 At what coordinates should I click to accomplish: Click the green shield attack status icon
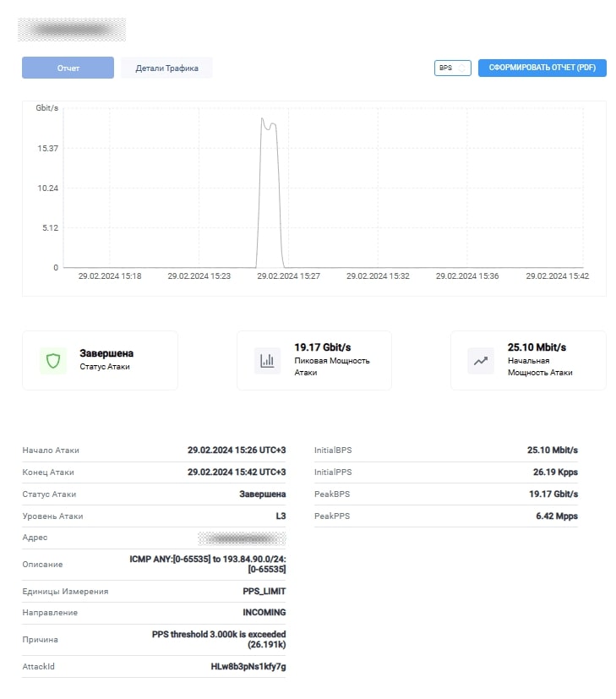[x=53, y=360]
